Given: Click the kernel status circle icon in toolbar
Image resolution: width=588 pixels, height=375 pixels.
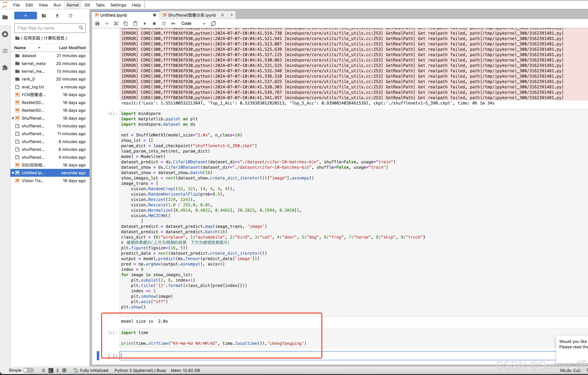Looking at the screenshot, I should [213, 23].
